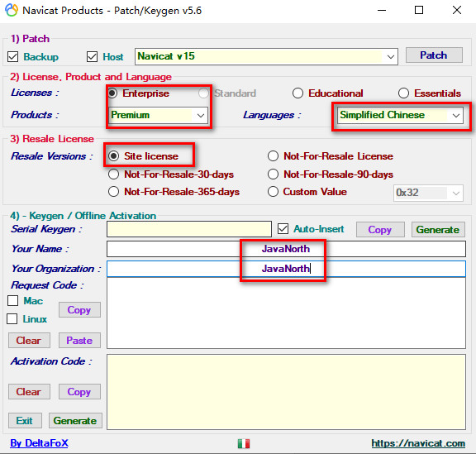
Task: Choose the Custom Value radio button
Action: [273, 192]
